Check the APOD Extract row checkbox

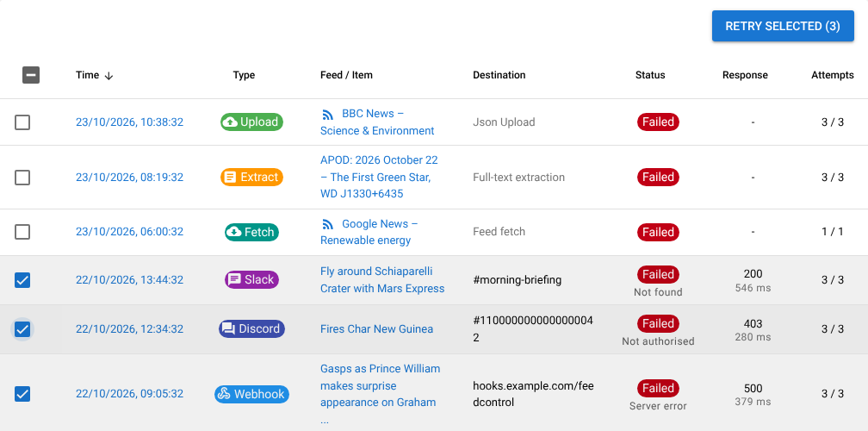[x=22, y=178]
